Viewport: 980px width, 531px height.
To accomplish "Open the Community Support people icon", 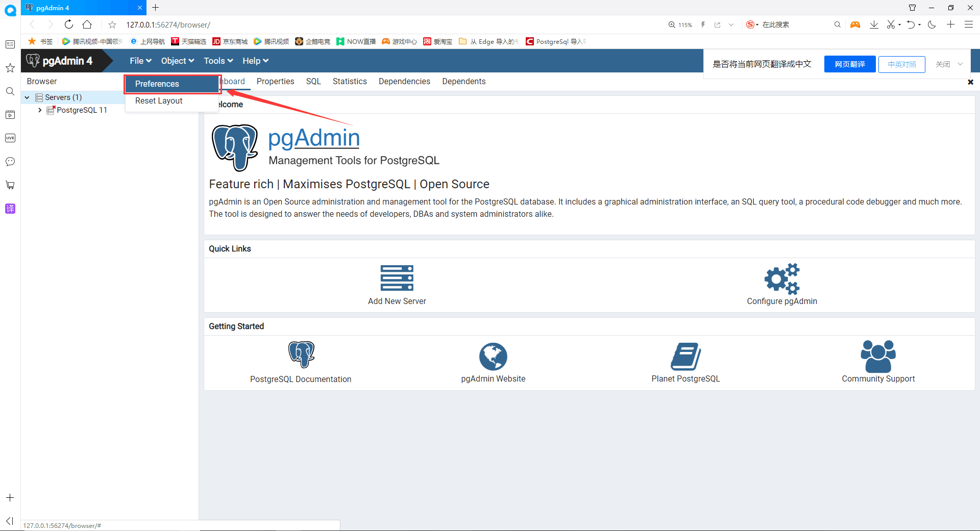I will [878, 356].
